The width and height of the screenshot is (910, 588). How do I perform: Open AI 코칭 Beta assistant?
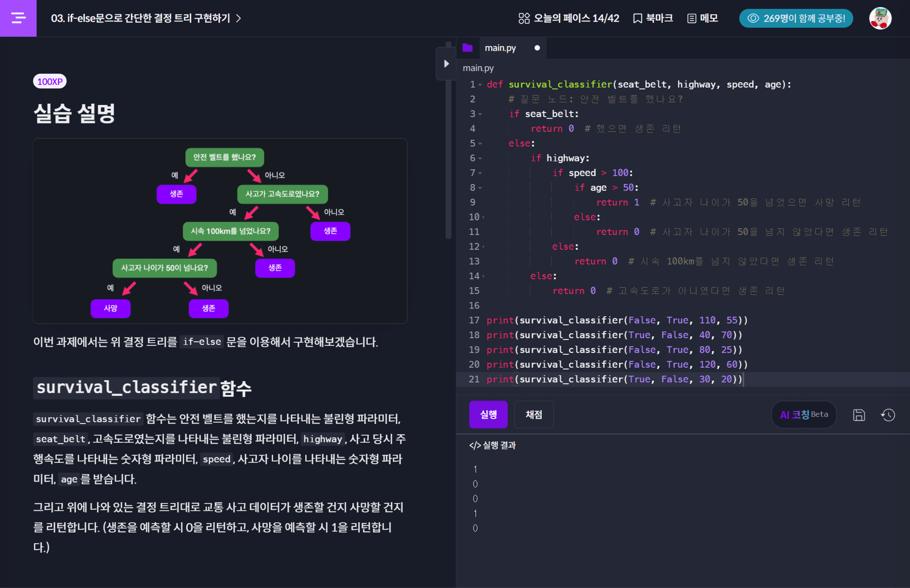coord(803,414)
